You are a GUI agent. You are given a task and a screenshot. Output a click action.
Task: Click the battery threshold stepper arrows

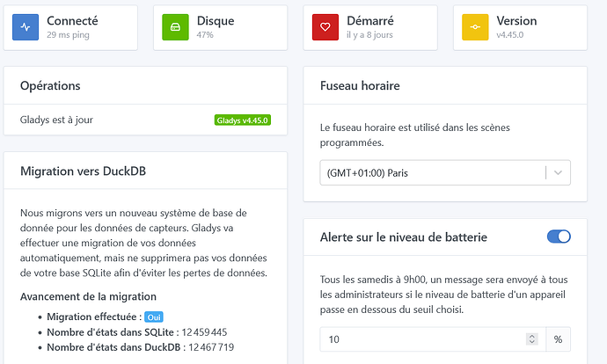click(532, 339)
